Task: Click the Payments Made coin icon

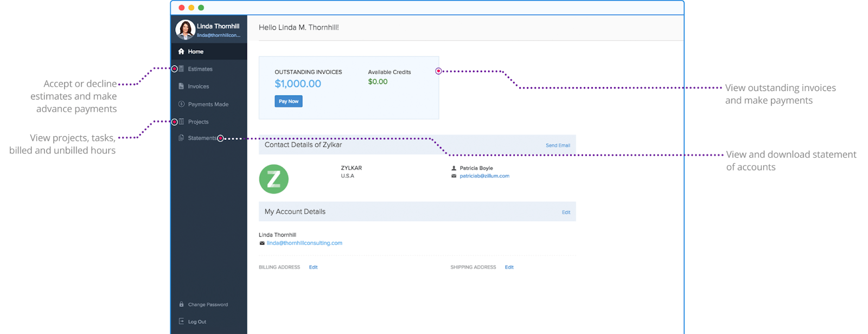Action: [x=181, y=104]
